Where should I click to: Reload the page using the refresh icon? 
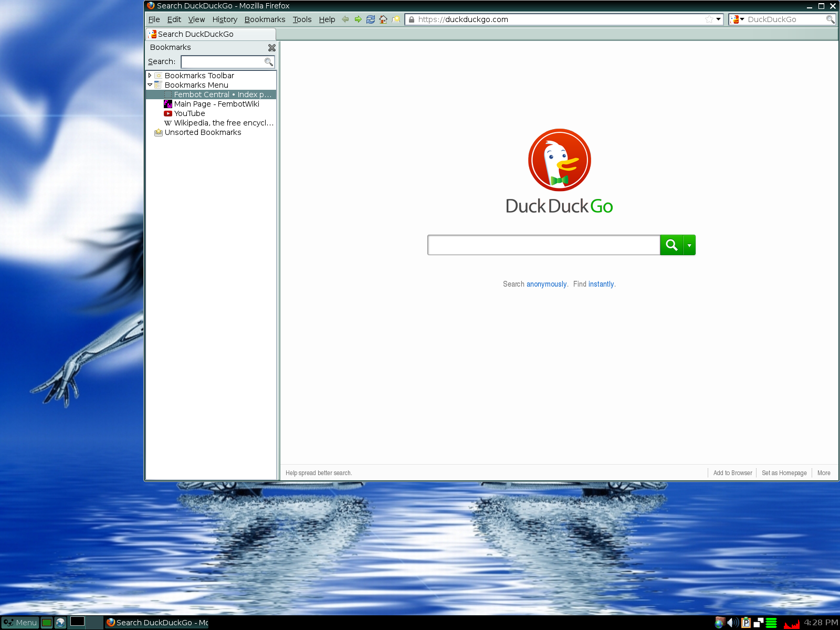coord(371,19)
